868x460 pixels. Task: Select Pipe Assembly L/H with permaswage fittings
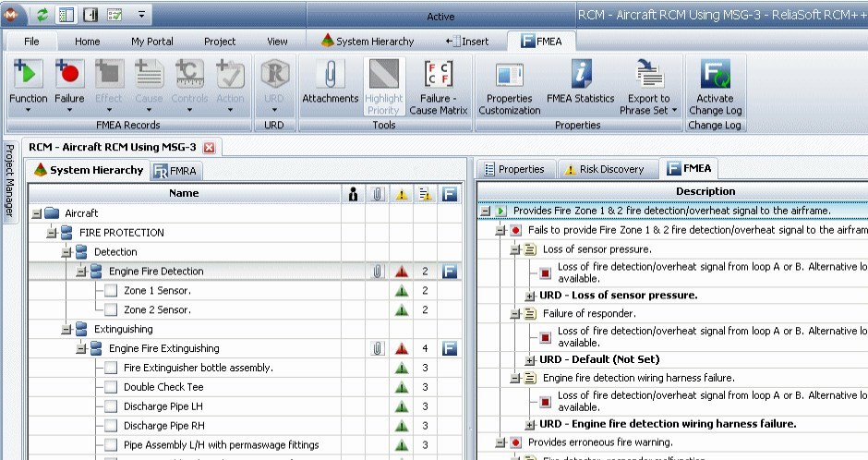tap(222, 445)
